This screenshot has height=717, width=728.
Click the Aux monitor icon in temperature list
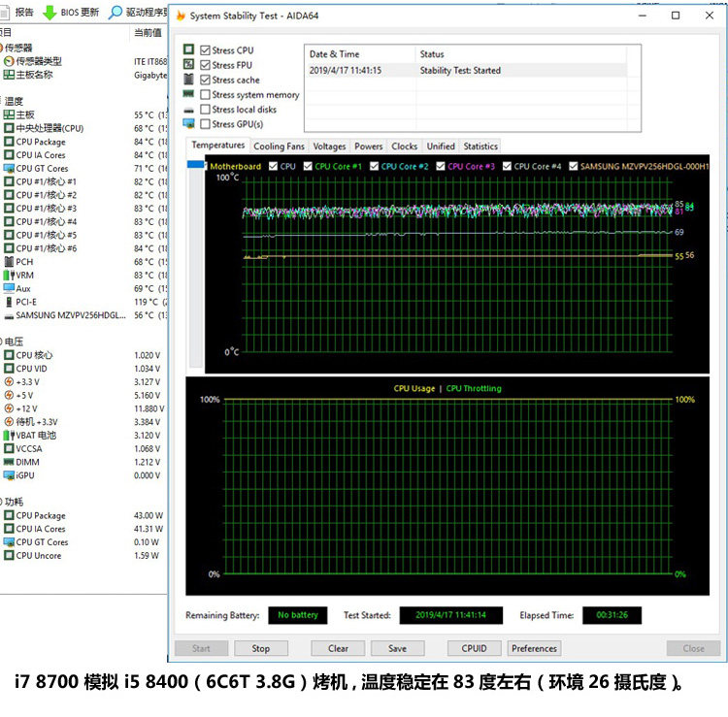[x=9, y=289]
